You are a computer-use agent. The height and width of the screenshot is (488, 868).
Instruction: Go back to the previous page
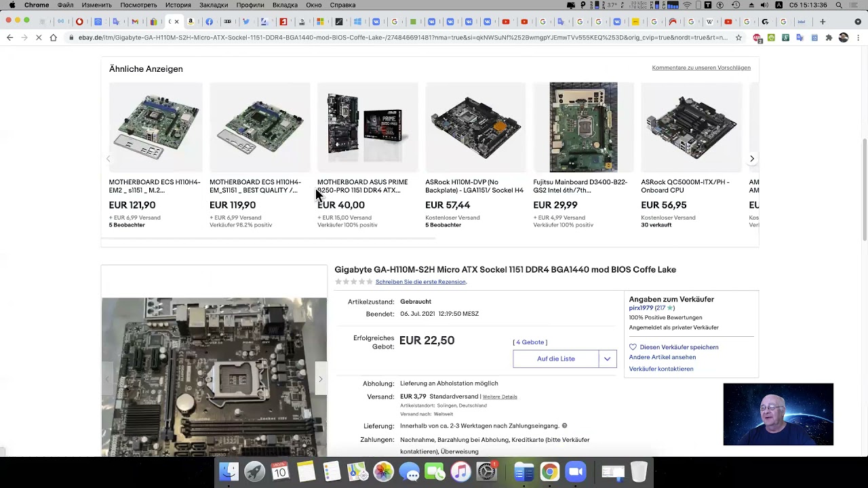click(x=9, y=38)
